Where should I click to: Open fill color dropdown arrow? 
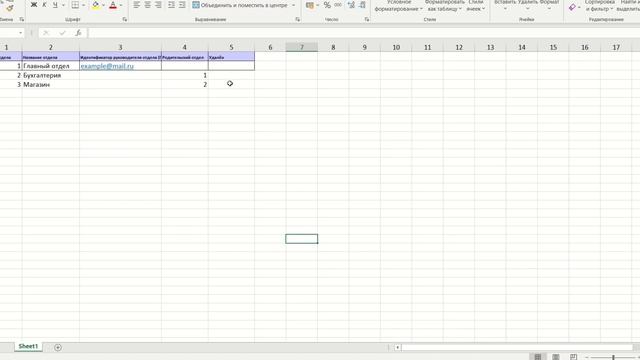click(103, 5)
